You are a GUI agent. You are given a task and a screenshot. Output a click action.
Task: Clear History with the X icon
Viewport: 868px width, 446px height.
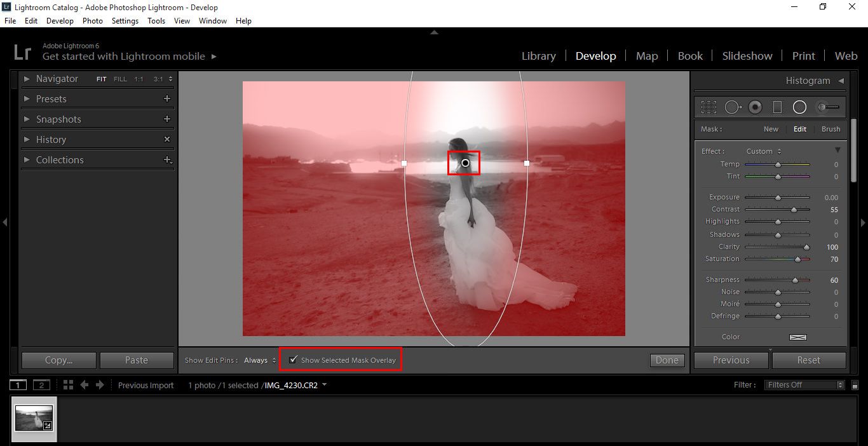[167, 139]
